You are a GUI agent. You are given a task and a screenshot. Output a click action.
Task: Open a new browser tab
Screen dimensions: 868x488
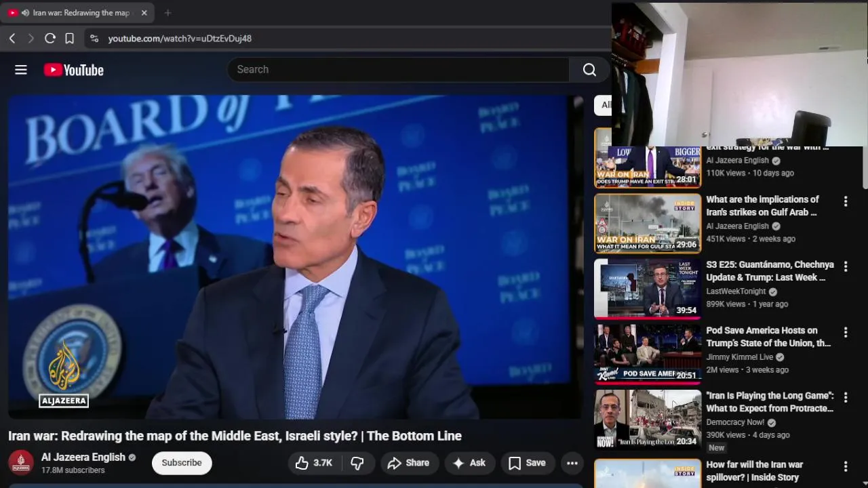167,13
